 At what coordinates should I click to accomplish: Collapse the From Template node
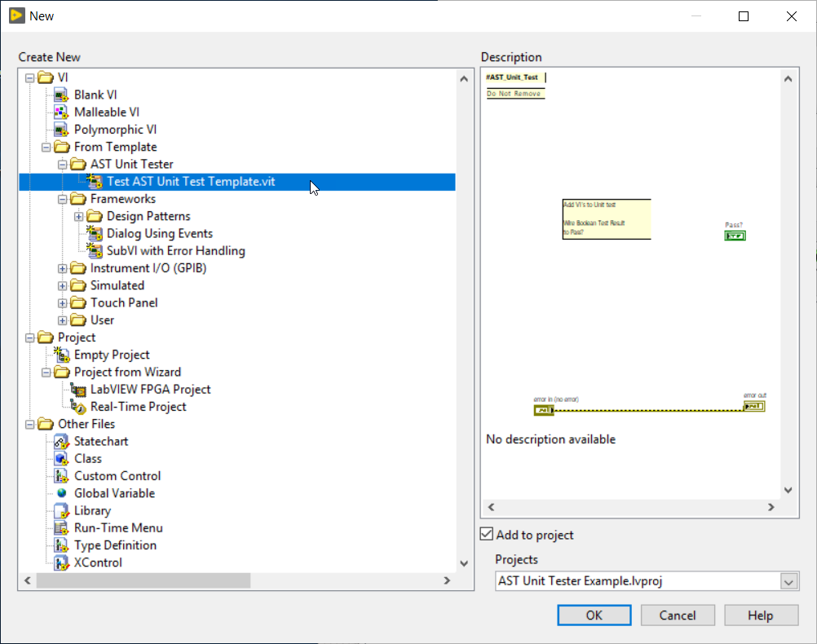[46, 148]
